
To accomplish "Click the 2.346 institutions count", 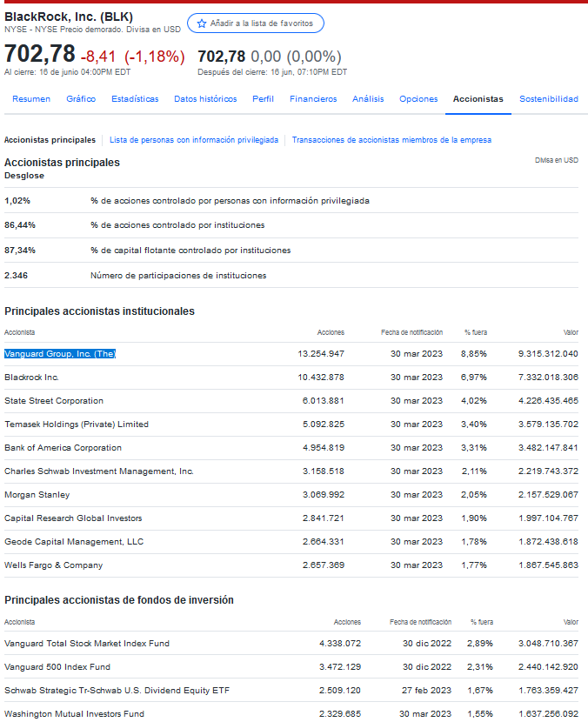I will 17,276.
